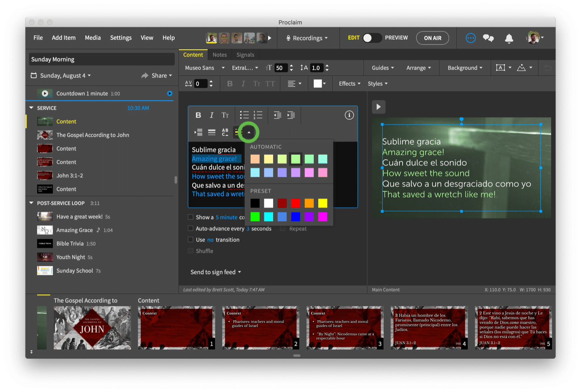Open the Guides dropdown
The width and height of the screenshot is (581, 392).
point(383,68)
